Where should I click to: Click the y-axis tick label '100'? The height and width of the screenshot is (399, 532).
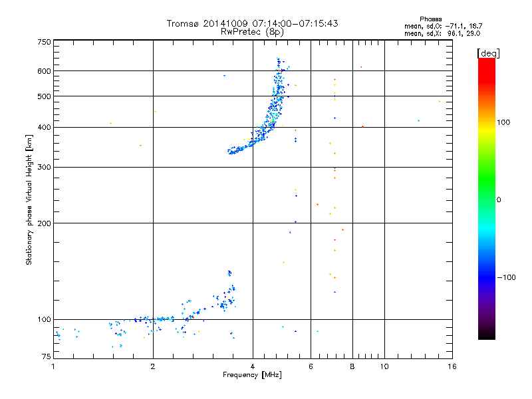click(x=44, y=320)
